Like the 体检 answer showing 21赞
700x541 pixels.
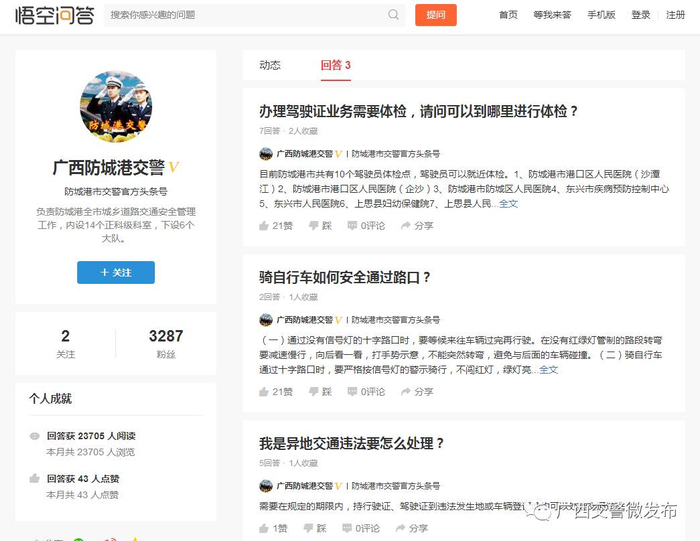tap(276, 226)
